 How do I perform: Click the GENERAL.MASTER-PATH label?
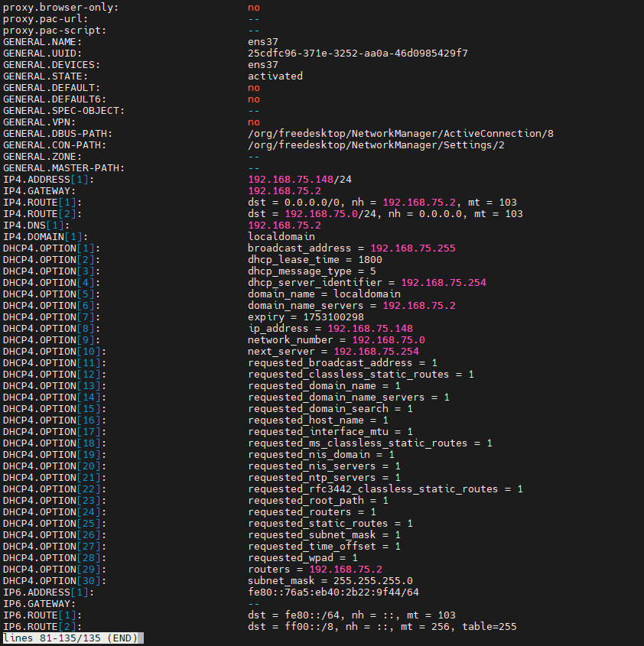tap(63, 168)
